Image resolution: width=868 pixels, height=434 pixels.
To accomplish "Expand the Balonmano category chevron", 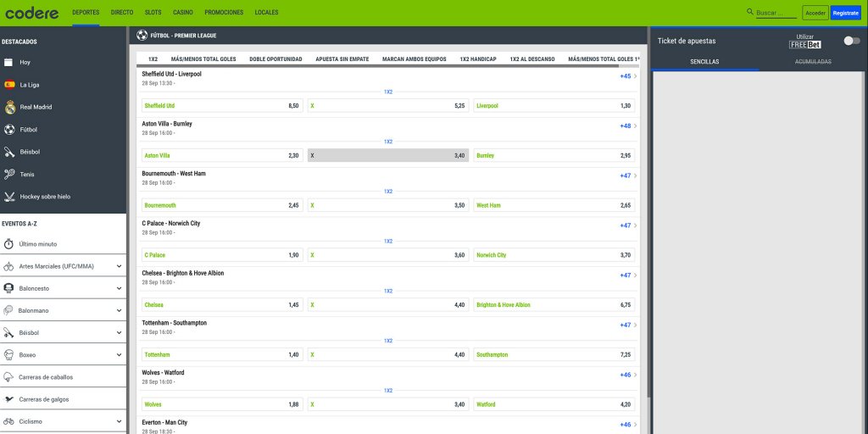I will (119, 310).
